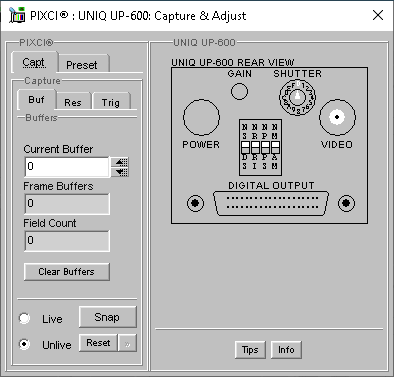Toggle the NP/PS DIP switch
Viewport: 394px width, 377px height.
click(x=265, y=147)
